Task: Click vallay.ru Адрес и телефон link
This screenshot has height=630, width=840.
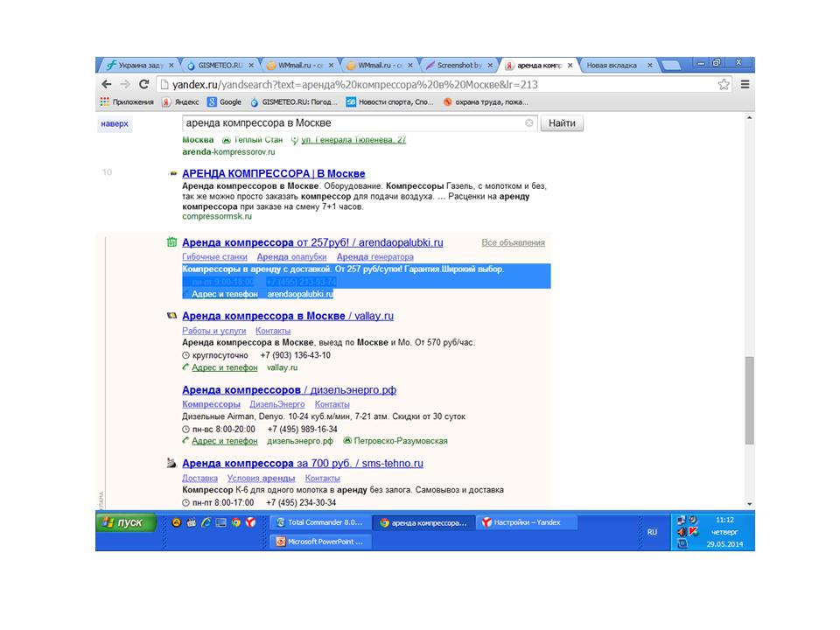Action: pos(225,367)
